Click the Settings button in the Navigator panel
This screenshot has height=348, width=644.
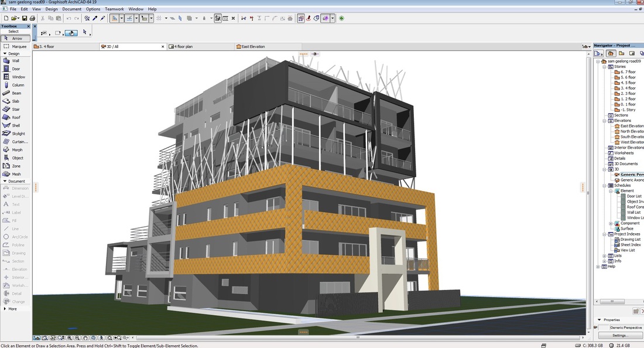619,335
